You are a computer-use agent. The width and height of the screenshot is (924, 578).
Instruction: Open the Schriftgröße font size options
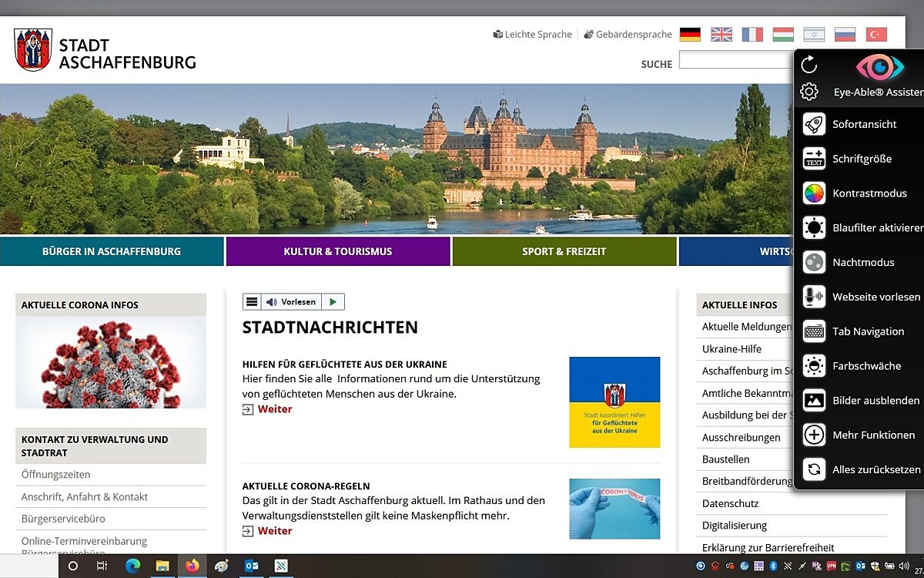pos(814,159)
